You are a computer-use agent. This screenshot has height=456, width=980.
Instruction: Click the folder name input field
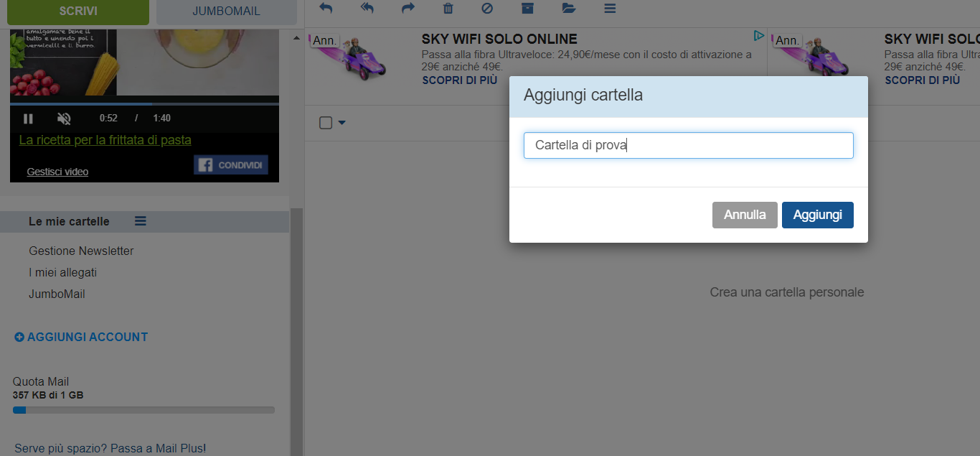point(688,145)
